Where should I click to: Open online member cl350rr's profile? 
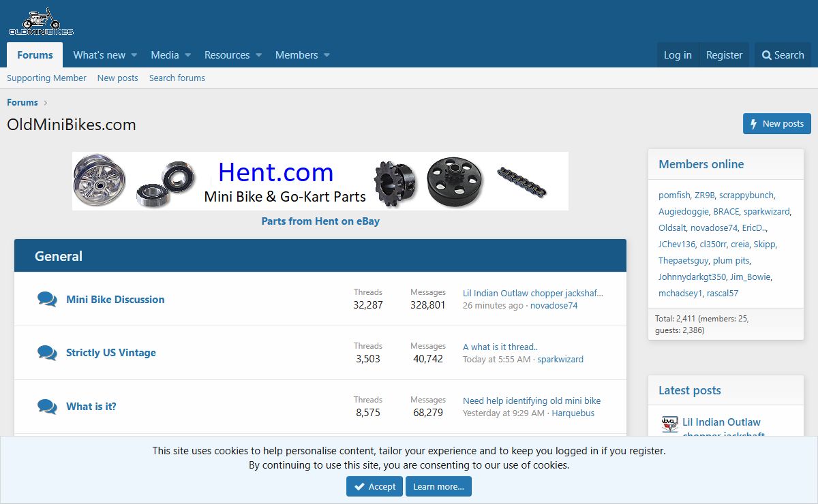pos(713,245)
